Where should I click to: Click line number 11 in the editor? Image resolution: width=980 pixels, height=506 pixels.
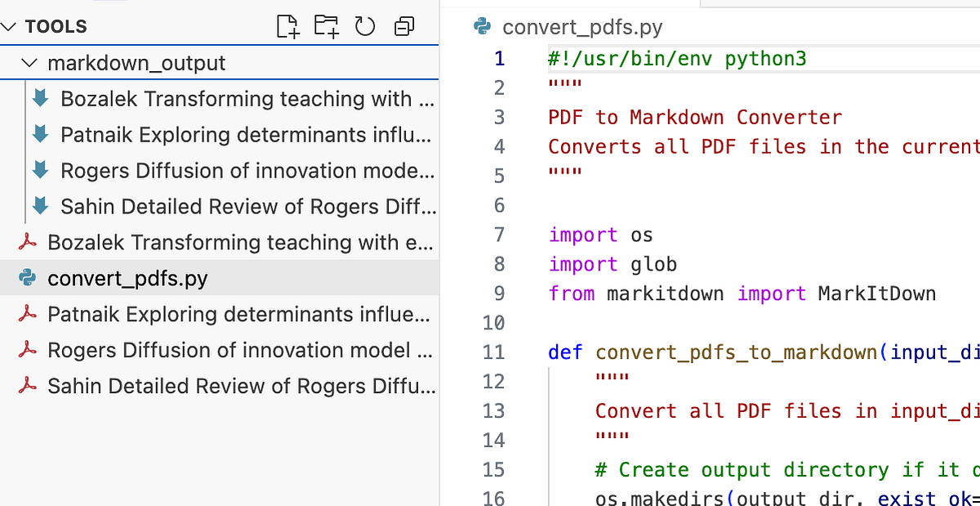pos(493,352)
